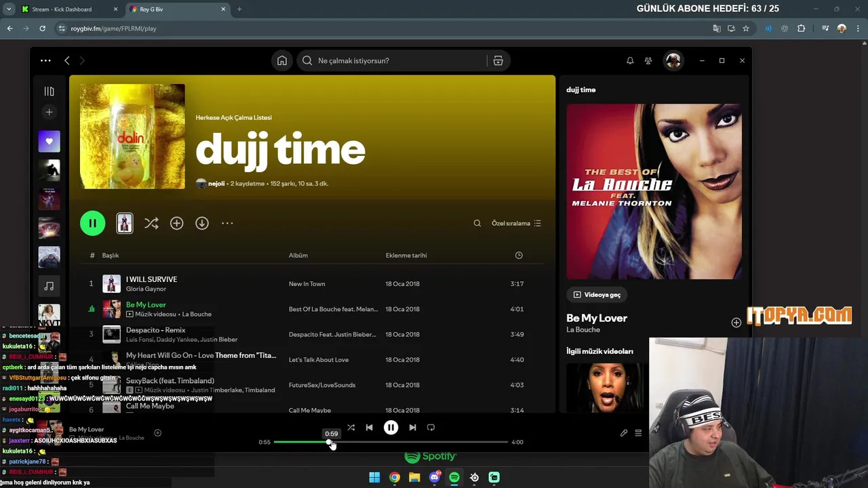Open more options for dujj time playlist

click(x=227, y=223)
